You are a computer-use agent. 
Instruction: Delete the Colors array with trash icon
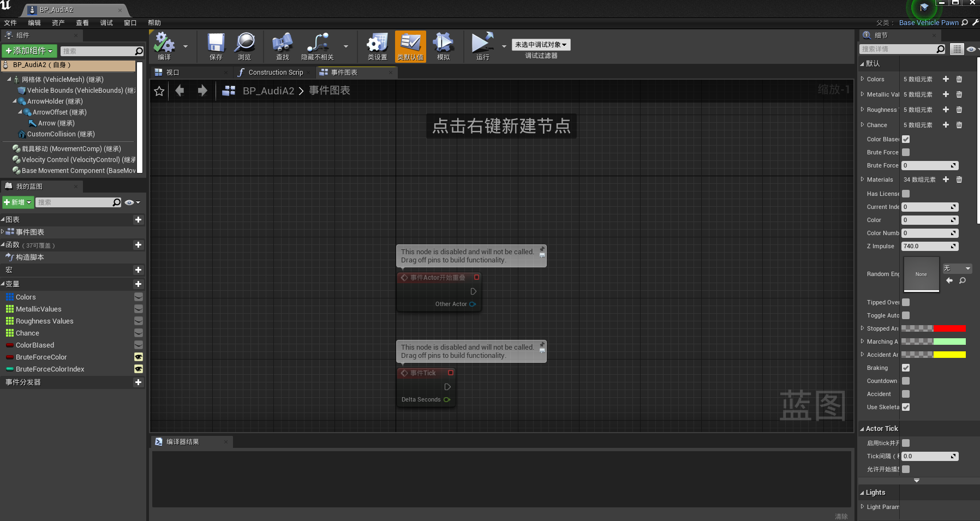coord(959,79)
